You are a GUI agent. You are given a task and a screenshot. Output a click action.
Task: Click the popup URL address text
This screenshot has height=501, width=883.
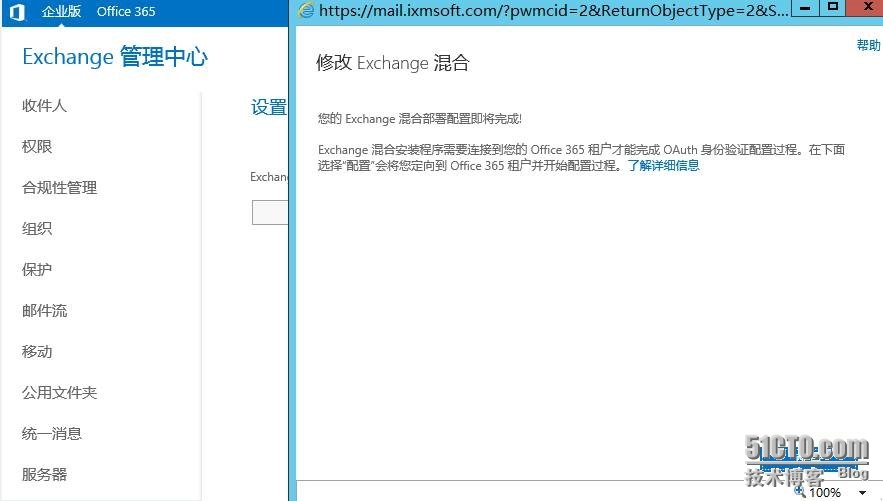point(554,10)
